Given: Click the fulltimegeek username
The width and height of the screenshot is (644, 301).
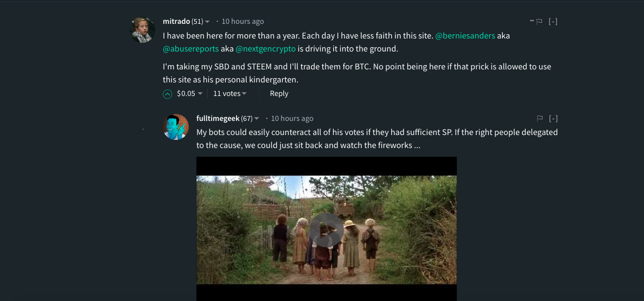Looking at the screenshot, I should pyautogui.click(x=218, y=119).
